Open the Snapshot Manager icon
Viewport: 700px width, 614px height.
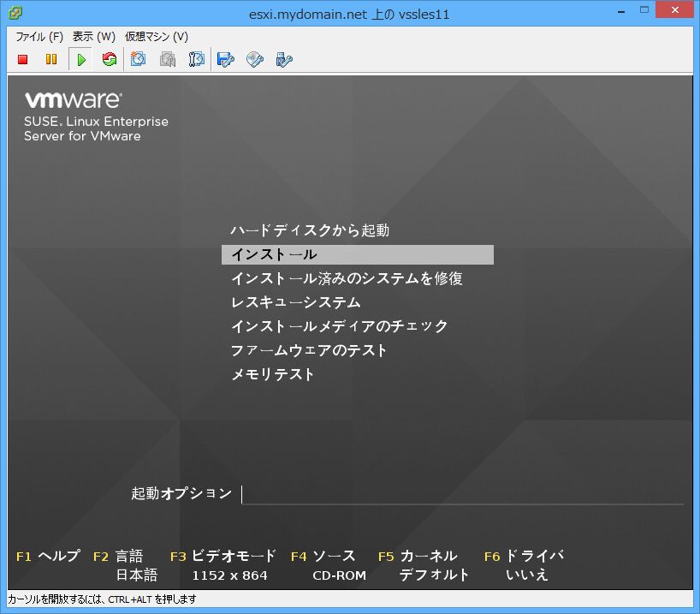click(x=197, y=59)
